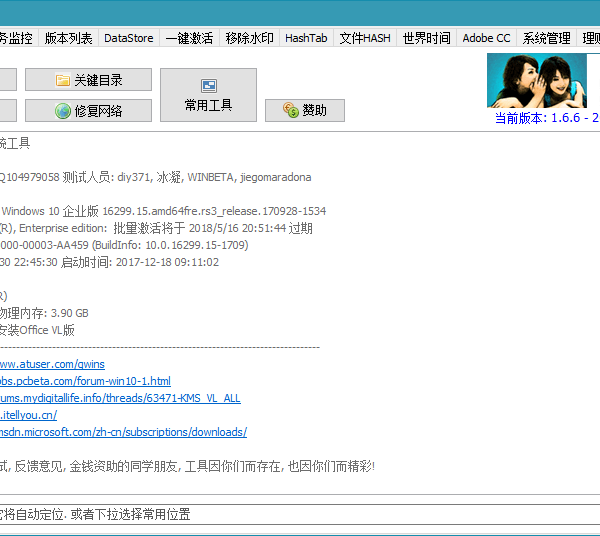Screen dimensions: 600x536
Task: Open the Adobe CC tab
Action: click(486, 38)
